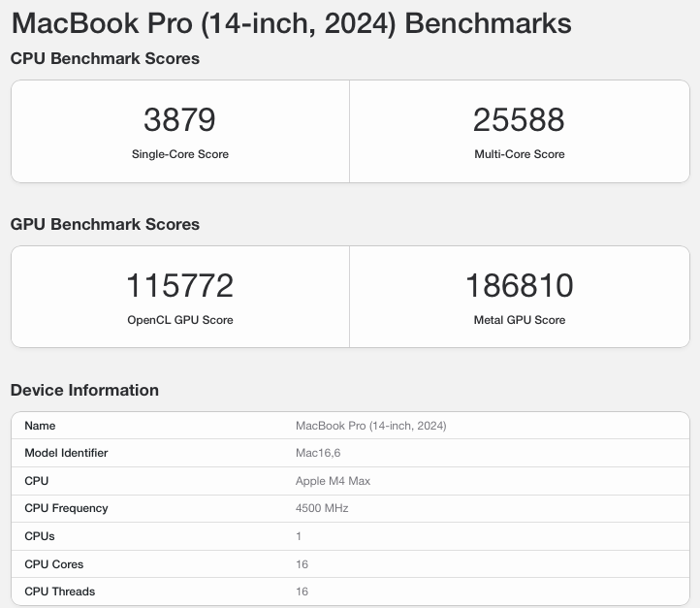
Task: Click the CPU row label
Action: pos(37,481)
